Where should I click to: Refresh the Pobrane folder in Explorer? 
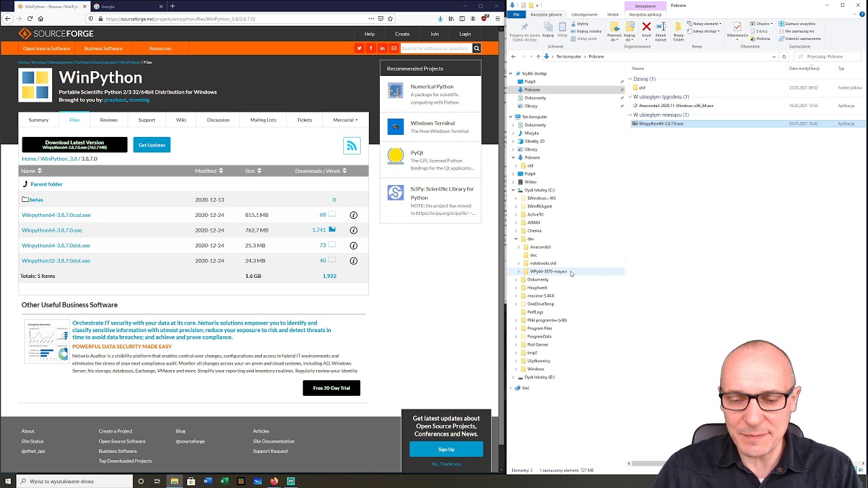click(x=784, y=57)
